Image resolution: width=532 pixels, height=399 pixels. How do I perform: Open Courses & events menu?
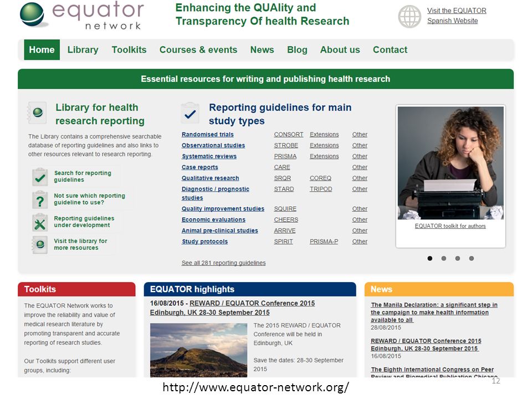[x=198, y=50]
